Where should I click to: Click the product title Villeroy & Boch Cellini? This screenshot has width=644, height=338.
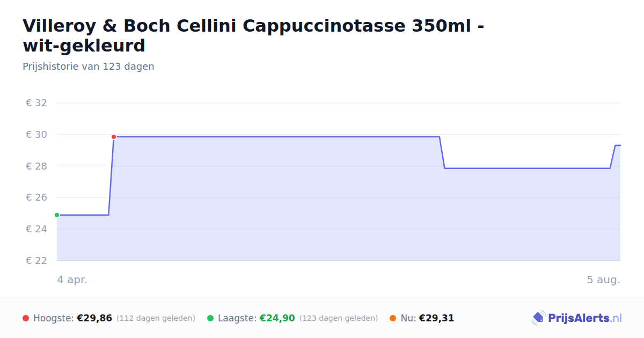253,35
